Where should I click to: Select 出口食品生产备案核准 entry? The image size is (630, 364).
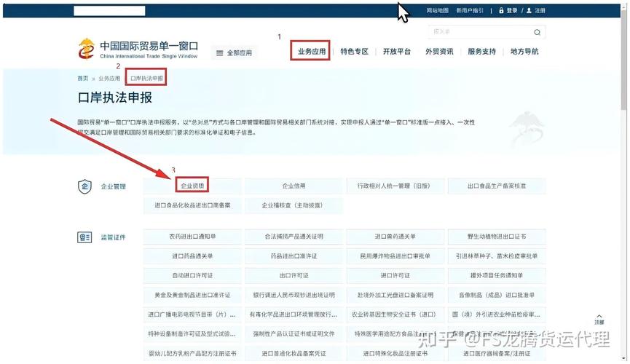(496, 186)
